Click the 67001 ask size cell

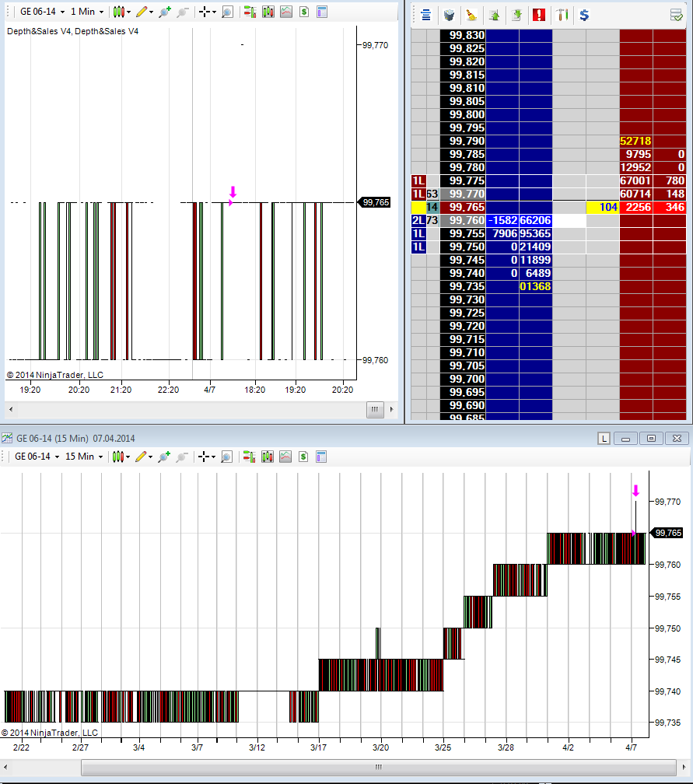click(636, 180)
